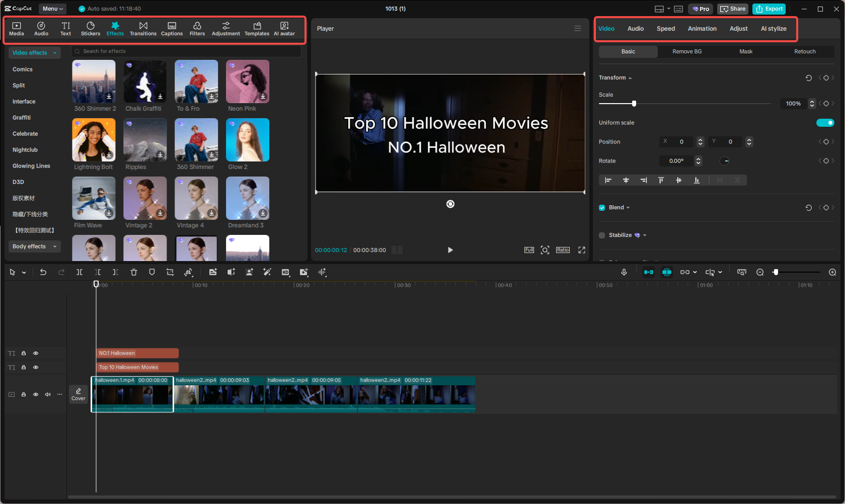The image size is (845, 504).
Task: Click the timeline zoom out magnifier
Action: point(760,272)
